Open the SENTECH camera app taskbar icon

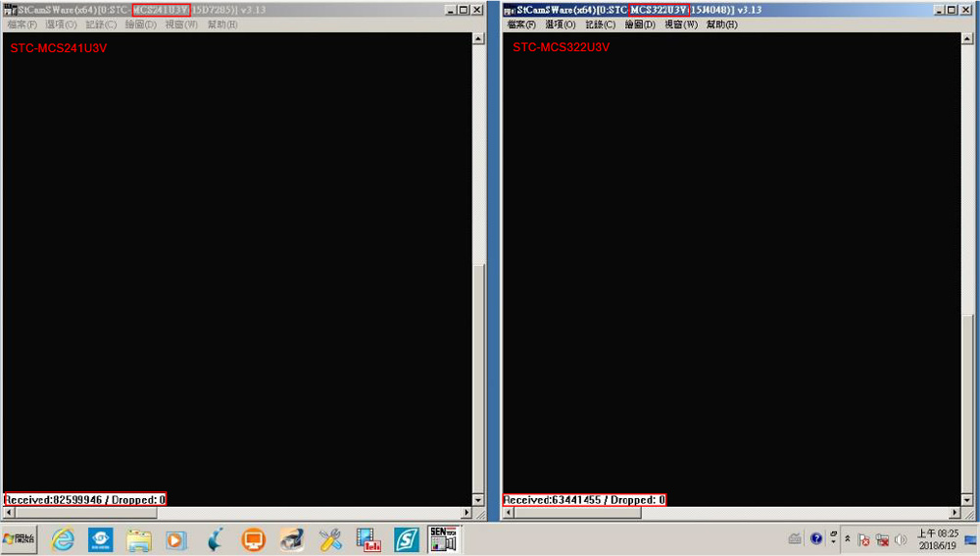coord(443,538)
